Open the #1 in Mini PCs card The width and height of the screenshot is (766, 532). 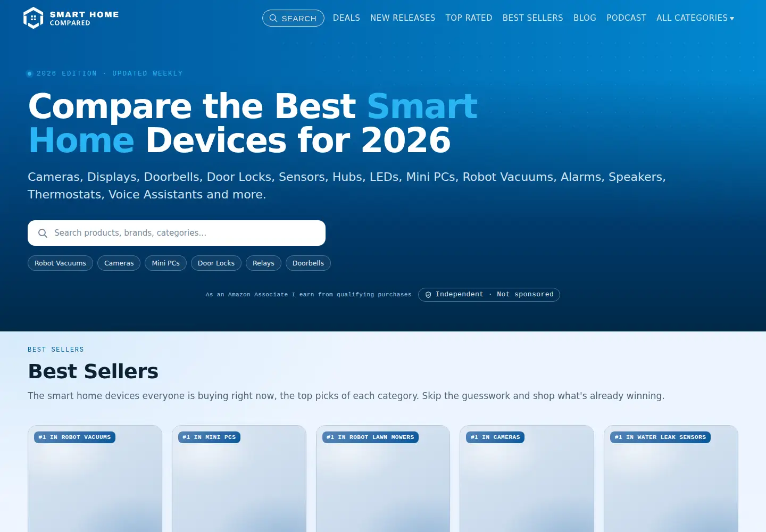[x=239, y=478]
